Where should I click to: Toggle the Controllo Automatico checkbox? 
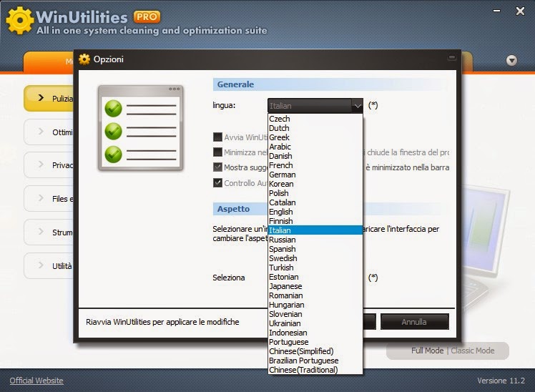(x=217, y=182)
